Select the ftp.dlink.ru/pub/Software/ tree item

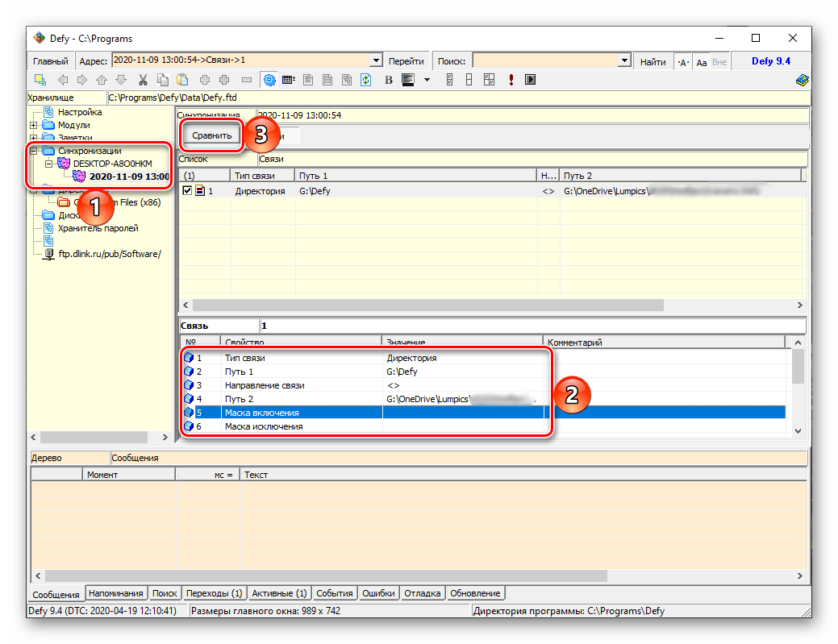coord(109,253)
